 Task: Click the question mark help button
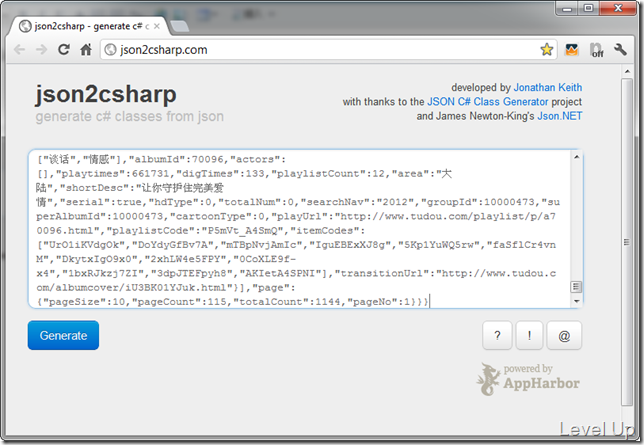(497, 336)
